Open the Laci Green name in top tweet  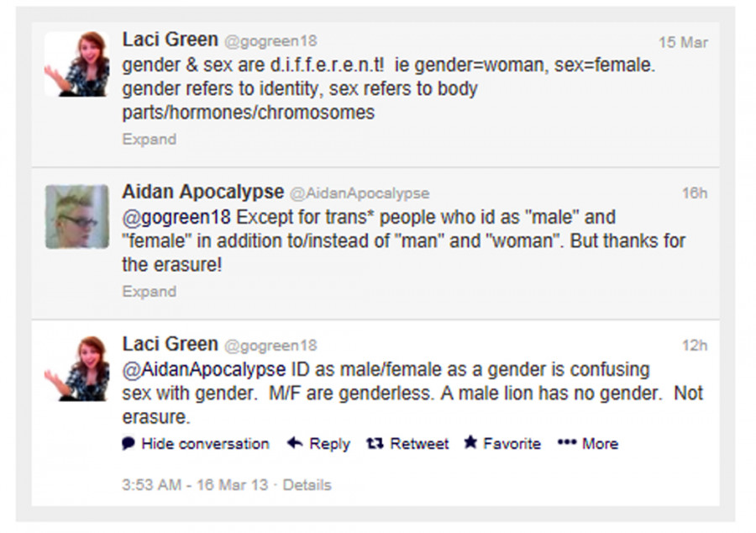pos(170,40)
